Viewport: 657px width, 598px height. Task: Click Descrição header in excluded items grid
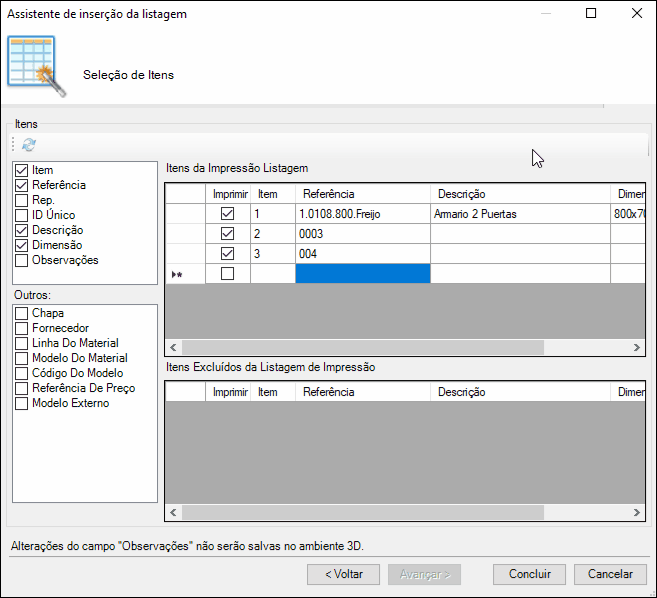(520, 392)
